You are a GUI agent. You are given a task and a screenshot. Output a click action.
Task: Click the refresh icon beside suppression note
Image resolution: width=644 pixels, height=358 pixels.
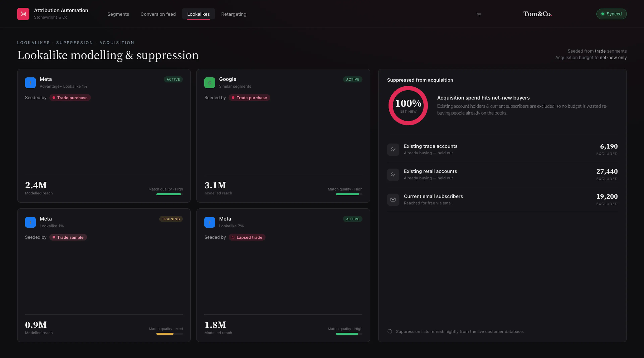(x=389, y=331)
